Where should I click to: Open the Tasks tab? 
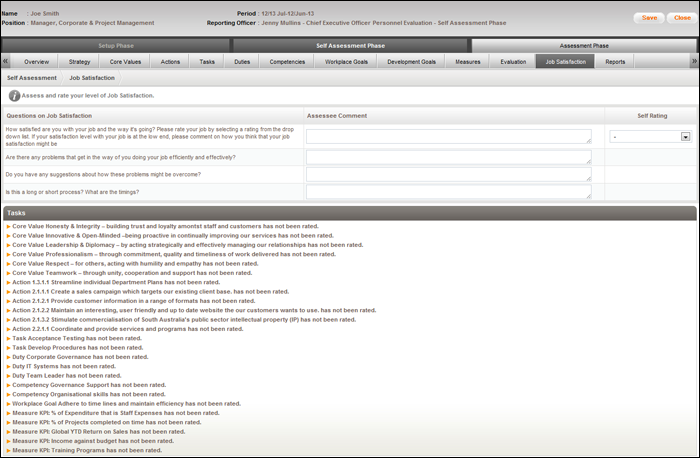coord(207,62)
